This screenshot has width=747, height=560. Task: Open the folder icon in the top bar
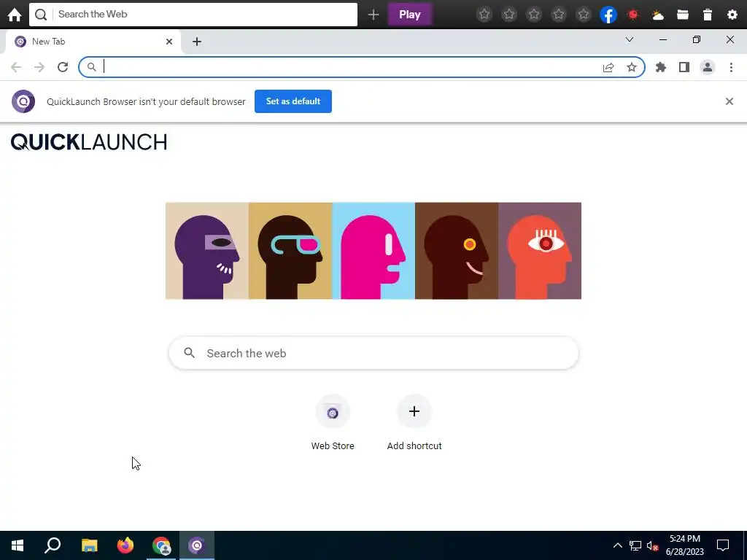(683, 15)
